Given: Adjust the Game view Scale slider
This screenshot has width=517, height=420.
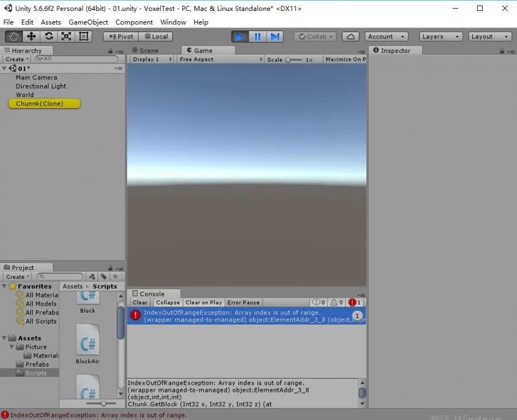Looking at the screenshot, I should (x=294, y=60).
